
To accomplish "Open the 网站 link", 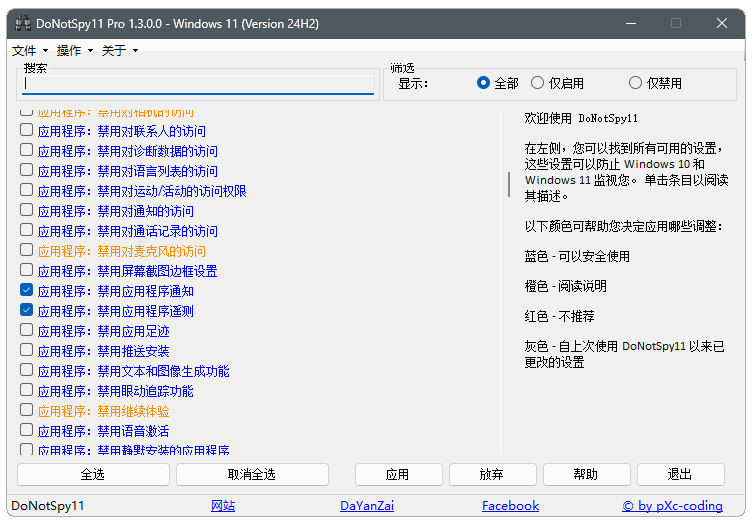I will click(223, 506).
